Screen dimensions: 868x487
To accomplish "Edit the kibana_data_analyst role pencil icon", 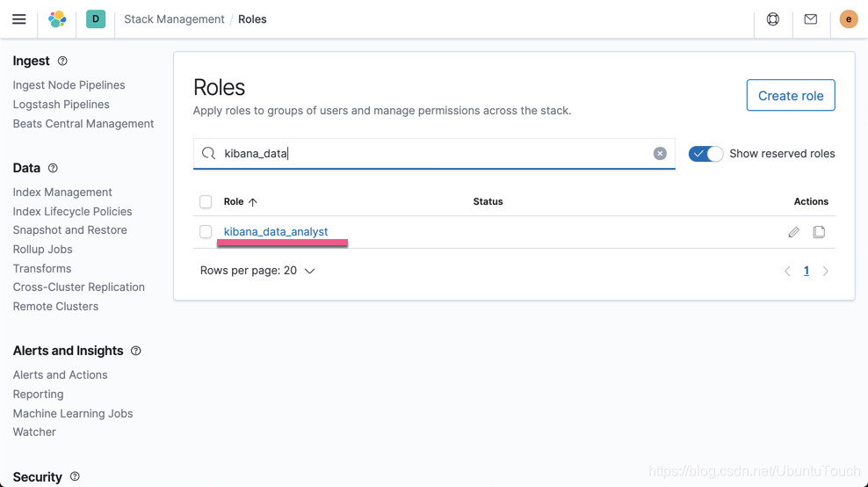I will pyautogui.click(x=794, y=232).
